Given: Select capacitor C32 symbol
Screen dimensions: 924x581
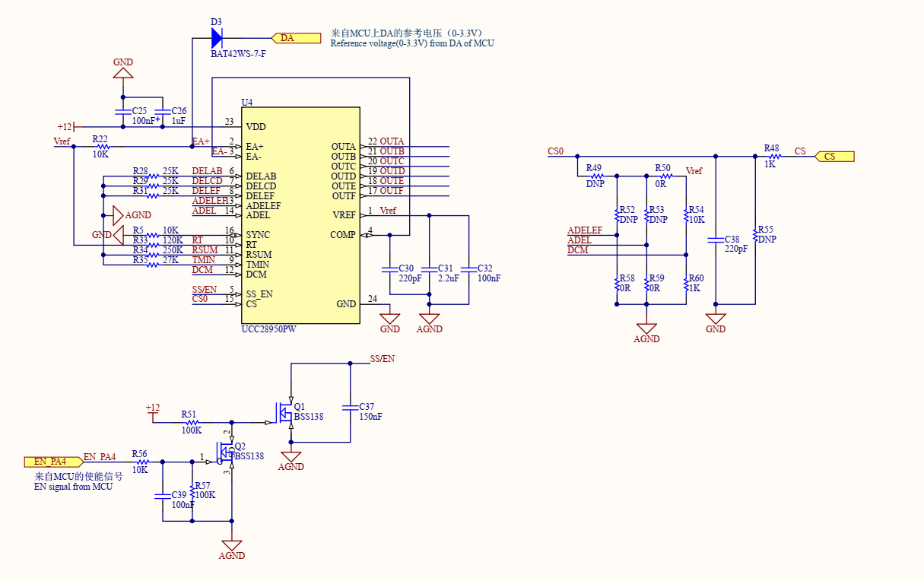Looking at the screenshot, I should 468,270.
